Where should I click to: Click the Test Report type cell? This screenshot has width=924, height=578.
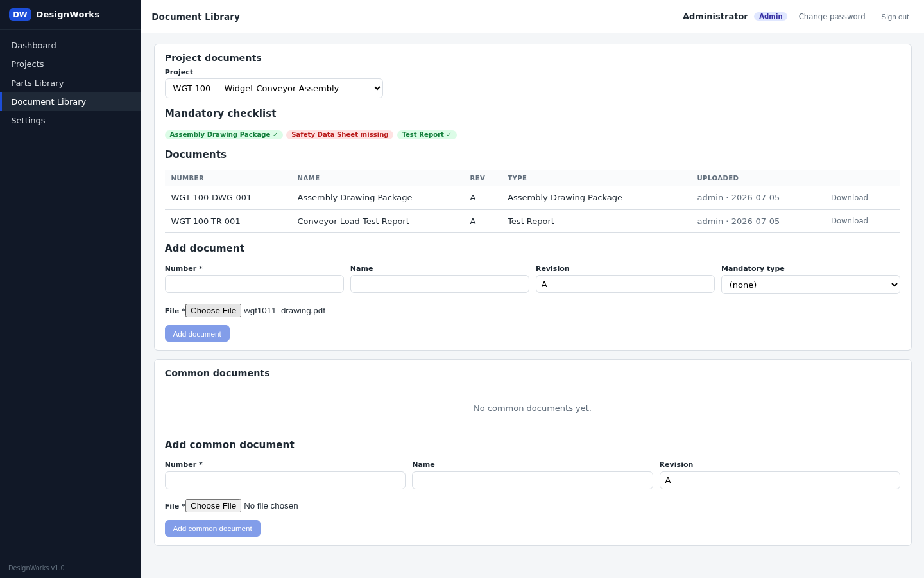531,222
